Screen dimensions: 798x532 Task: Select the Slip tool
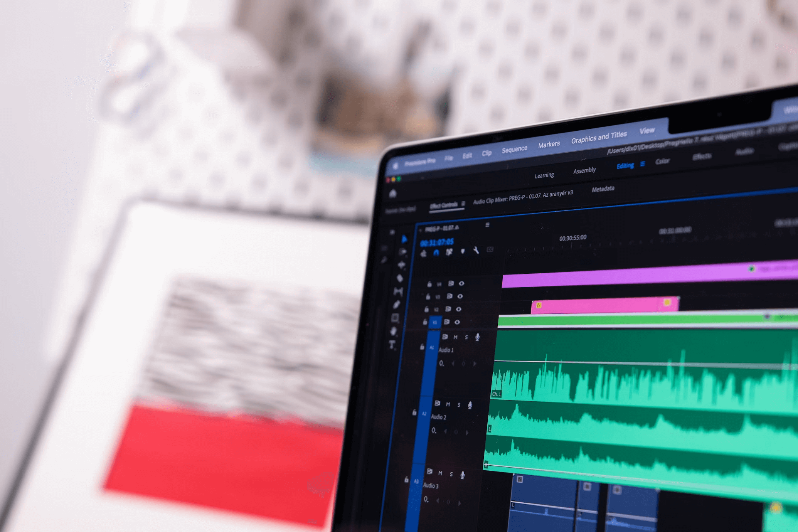click(x=398, y=291)
